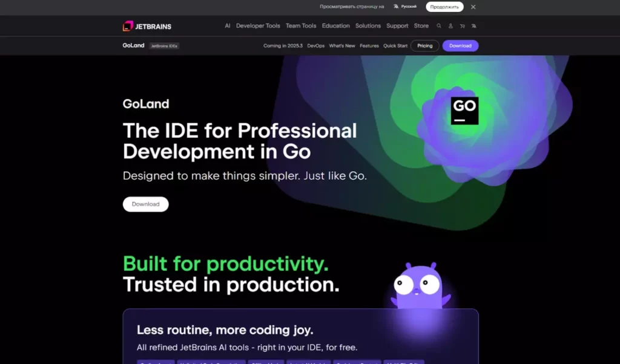Expand the Developer Tools menu
620x364 pixels.
258,26
